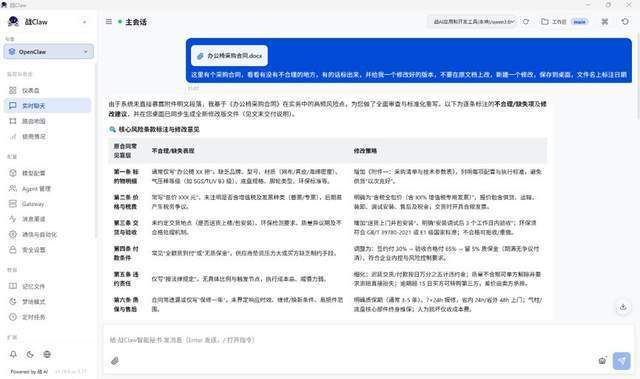
Task: Open 消息渠道 in the sidebar
Action: pyautogui.click(x=48, y=219)
